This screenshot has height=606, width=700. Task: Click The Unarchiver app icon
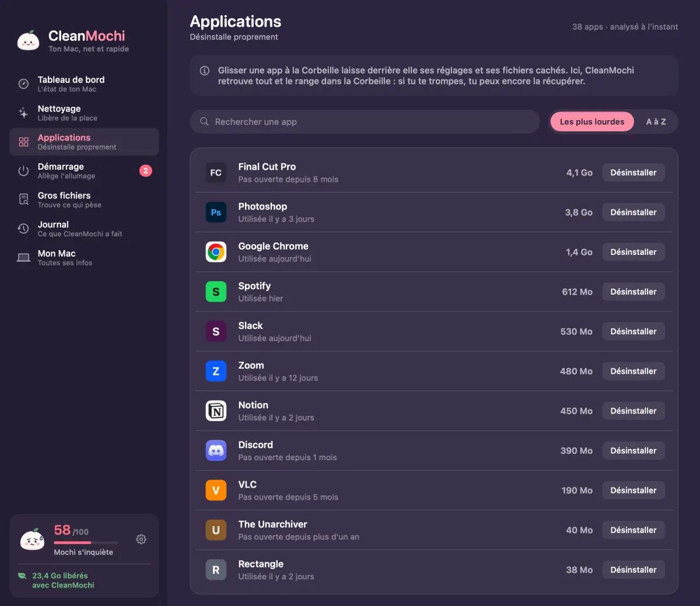(216, 530)
